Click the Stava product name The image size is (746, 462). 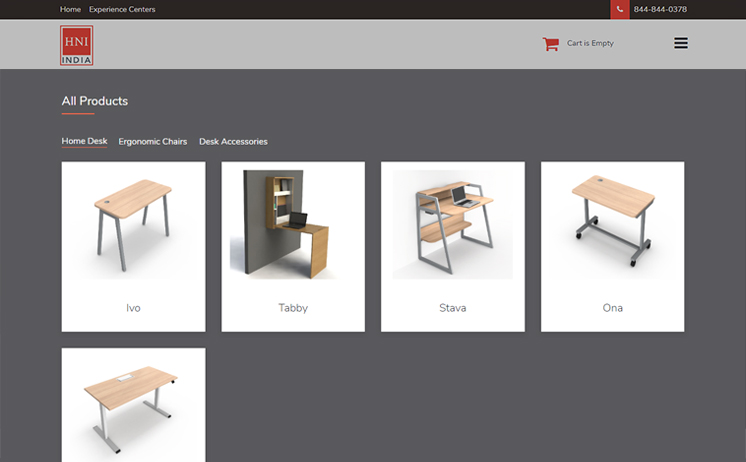pyautogui.click(x=452, y=308)
